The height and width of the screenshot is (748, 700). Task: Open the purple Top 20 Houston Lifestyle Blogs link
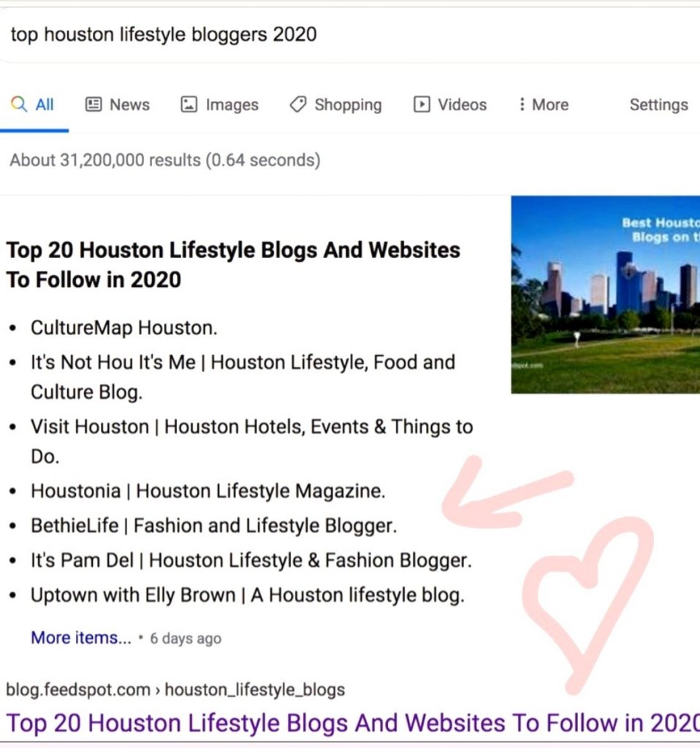(353, 723)
